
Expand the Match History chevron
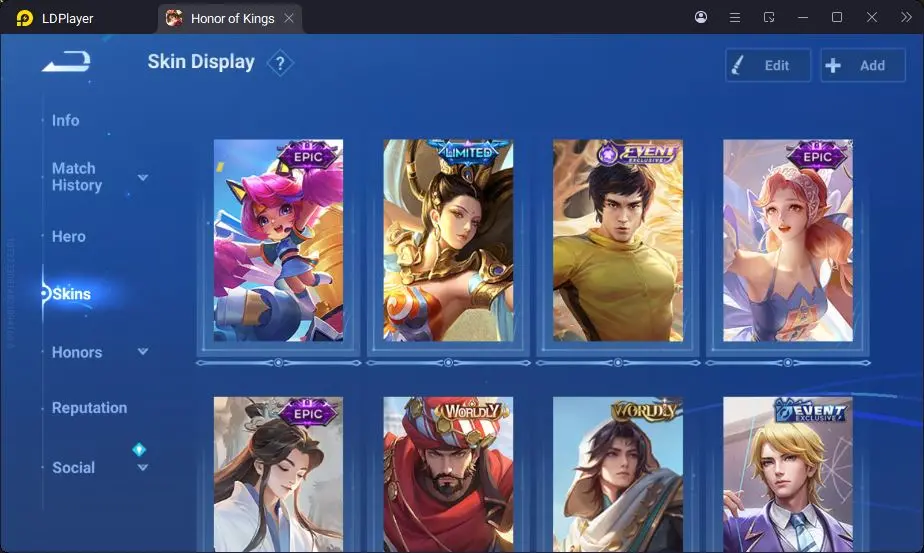point(143,177)
